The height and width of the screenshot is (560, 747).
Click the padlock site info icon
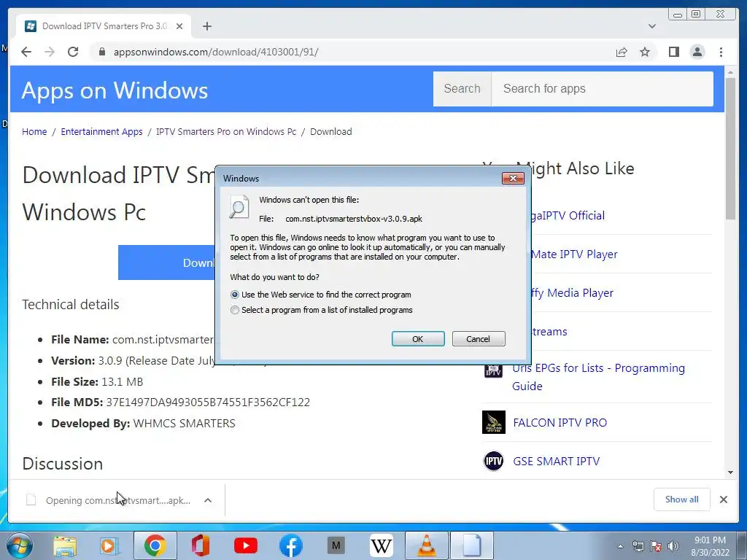coord(101,52)
